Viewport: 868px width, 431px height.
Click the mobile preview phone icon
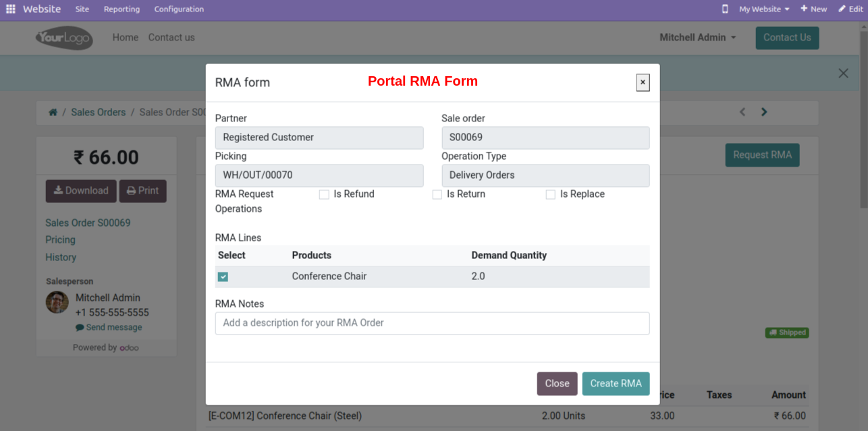click(725, 9)
